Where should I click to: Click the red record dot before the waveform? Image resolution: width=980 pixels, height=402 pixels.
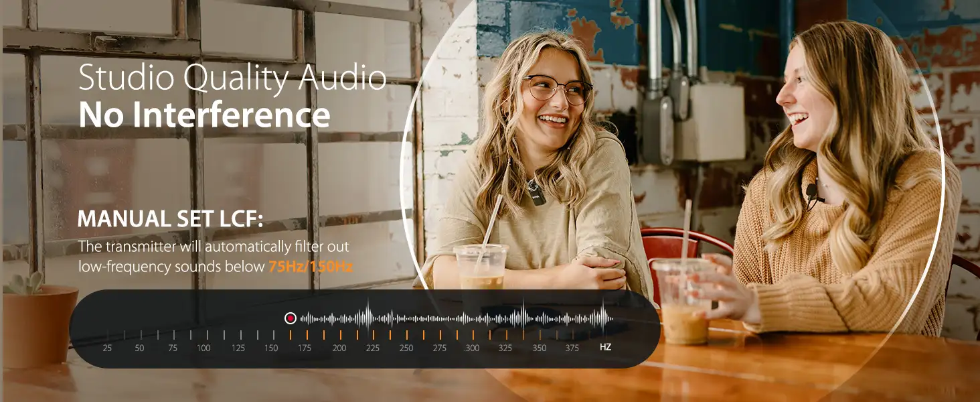291,318
